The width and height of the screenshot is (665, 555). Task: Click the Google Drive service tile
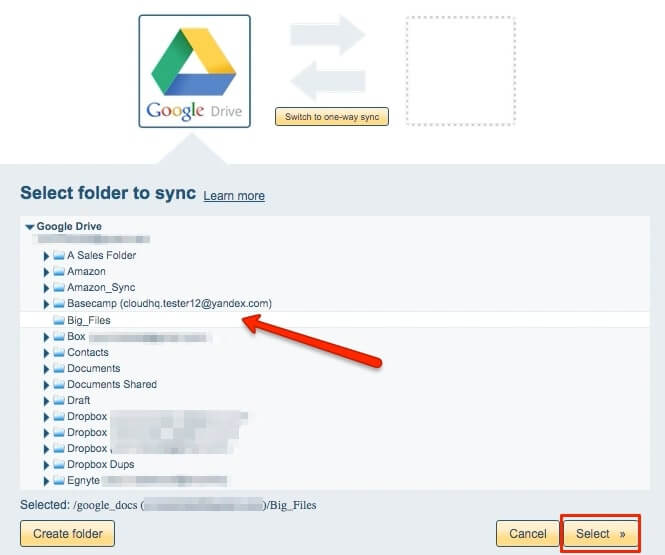click(x=195, y=71)
